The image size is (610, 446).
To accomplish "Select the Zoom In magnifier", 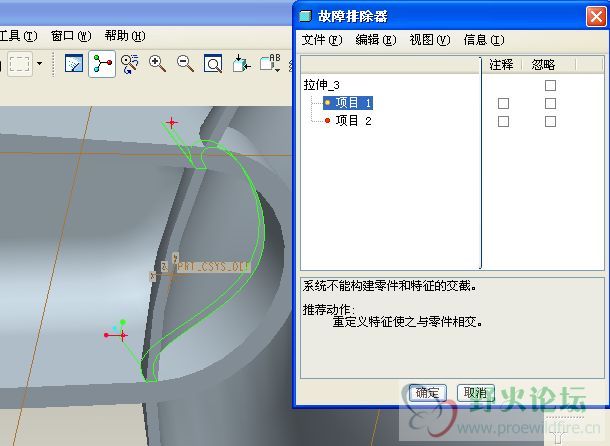I will click(x=157, y=64).
